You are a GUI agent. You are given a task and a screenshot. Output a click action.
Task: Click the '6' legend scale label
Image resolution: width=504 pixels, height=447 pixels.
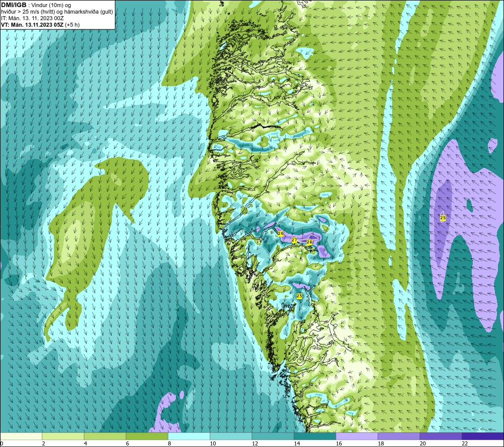click(x=128, y=443)
